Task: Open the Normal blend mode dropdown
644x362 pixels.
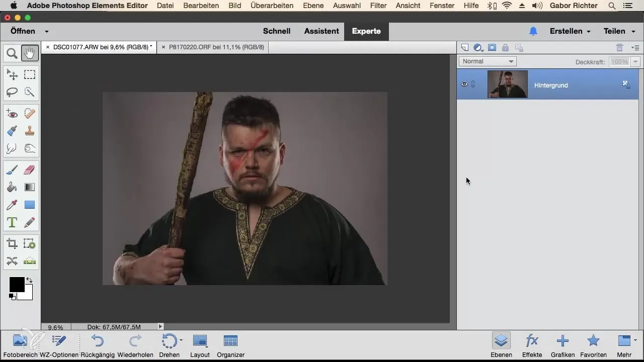Action: [488, 61]
